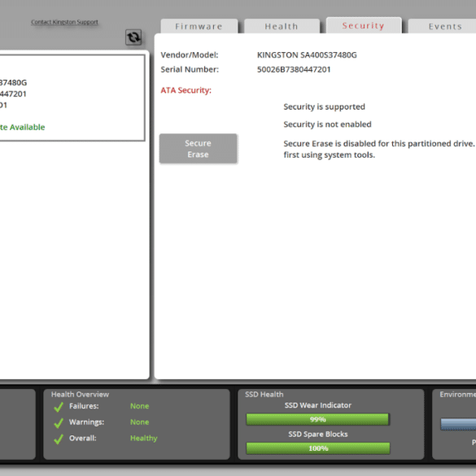The image size is (476, 476).
Task: Click the refresh drives icon
Action: tap(133, 37)
